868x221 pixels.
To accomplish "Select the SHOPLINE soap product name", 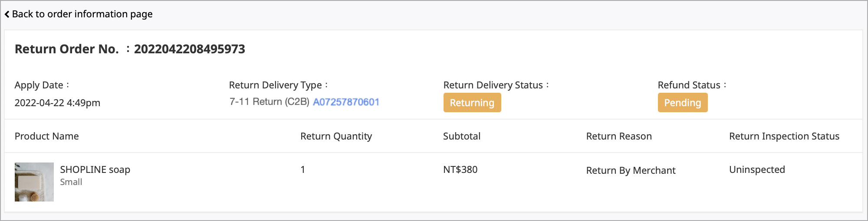I will click(x=95, y=169).
